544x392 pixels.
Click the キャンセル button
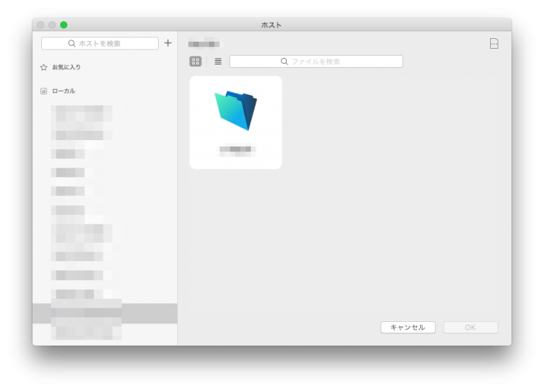(x=408, y=328)
